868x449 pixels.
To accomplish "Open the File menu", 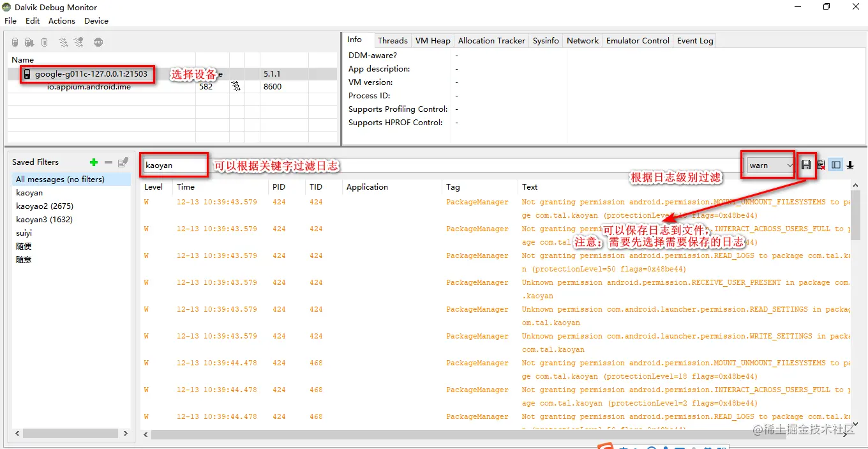I will pyautogui.click(x=11, y=20).
